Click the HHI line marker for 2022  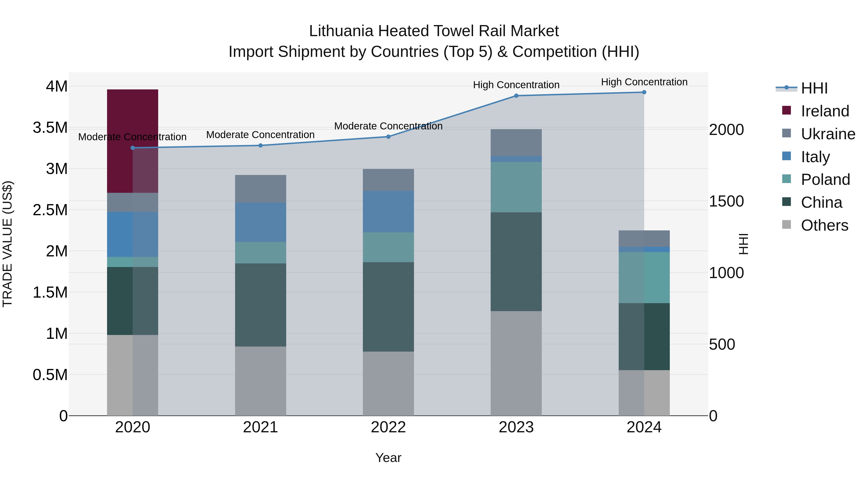(x=388, y=137)
